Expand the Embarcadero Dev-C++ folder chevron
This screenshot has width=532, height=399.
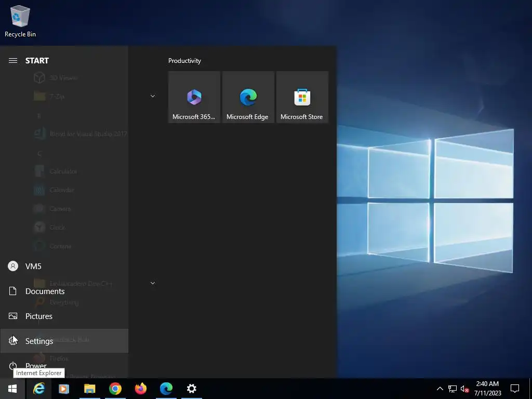click(153, 283)
